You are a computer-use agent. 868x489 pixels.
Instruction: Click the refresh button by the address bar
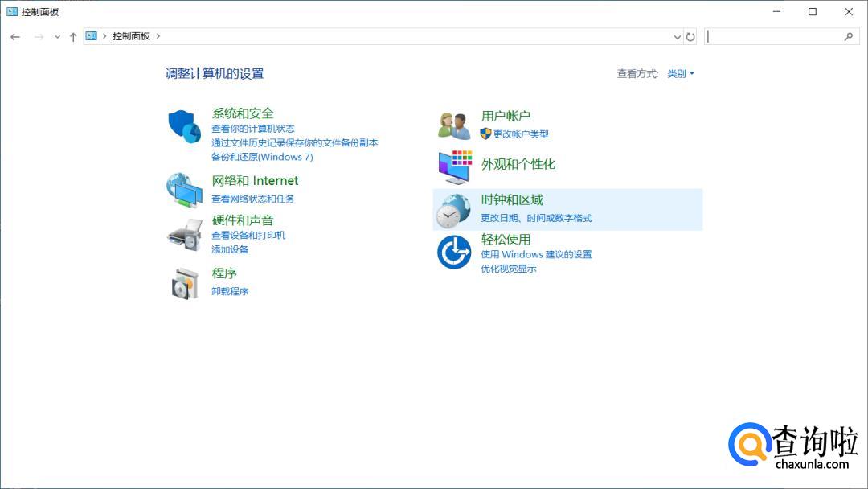(x=690, y=36)
